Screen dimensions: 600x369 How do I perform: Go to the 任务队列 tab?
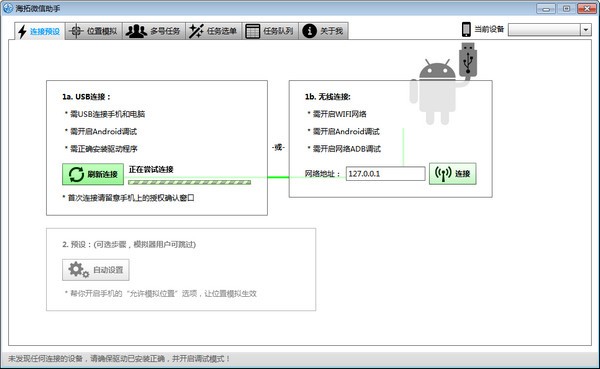pyautogui.click(x=270, y=31)
